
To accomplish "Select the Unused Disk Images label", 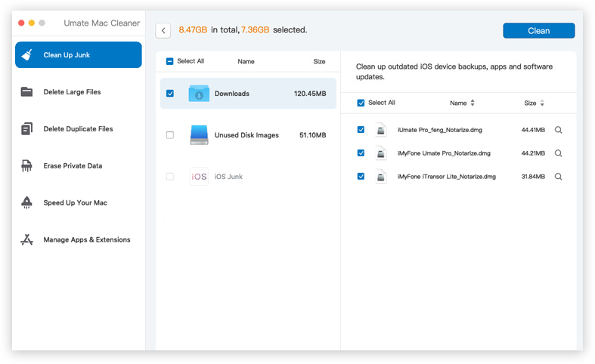I will pos(246,135).
